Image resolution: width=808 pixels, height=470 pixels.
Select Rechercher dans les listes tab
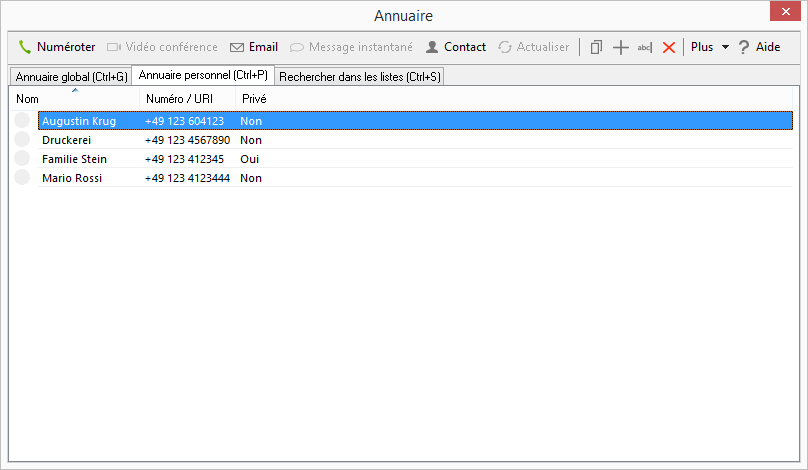(359, 77)
